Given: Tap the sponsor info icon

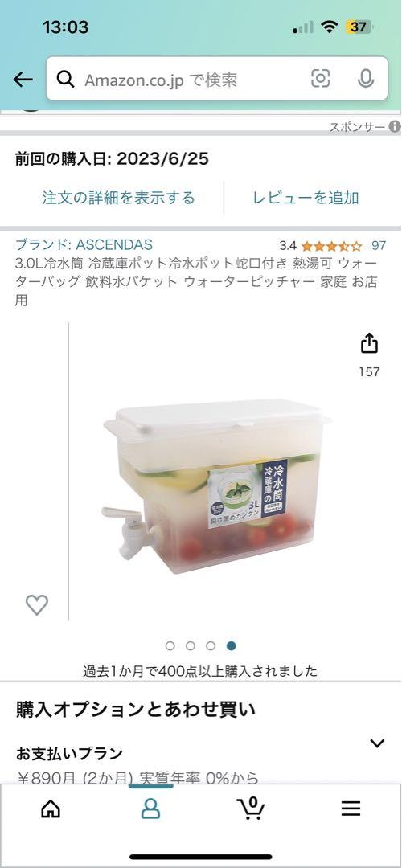Looking at the screenshot, I should click(x=395, y=127).
